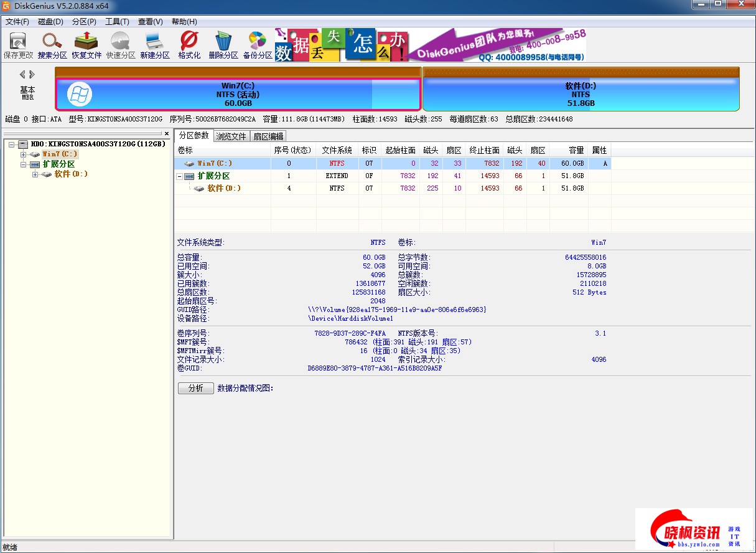Image resolution: width=756 pixels, height=553 pixels.
Task: Open the 工具(T) menu
Action: pos(117,22)
